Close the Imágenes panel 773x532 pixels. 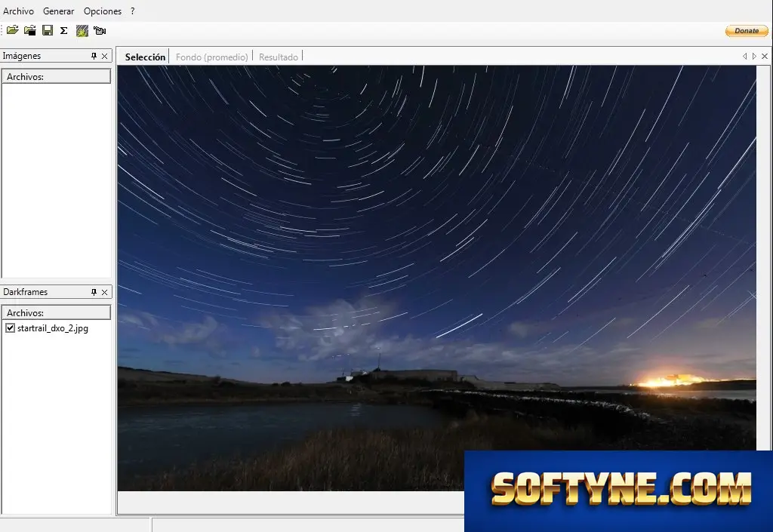[x=104, y=56]
